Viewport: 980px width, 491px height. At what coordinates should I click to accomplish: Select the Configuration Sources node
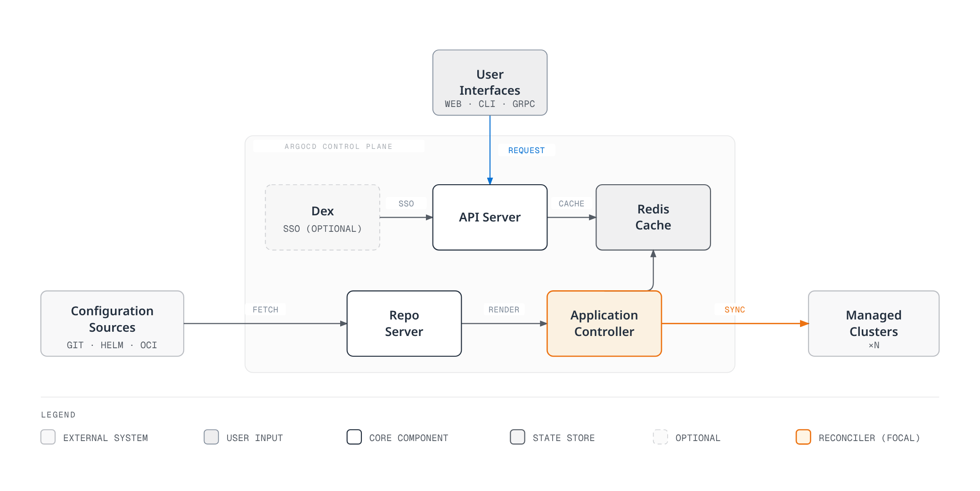tap(112, 323)
